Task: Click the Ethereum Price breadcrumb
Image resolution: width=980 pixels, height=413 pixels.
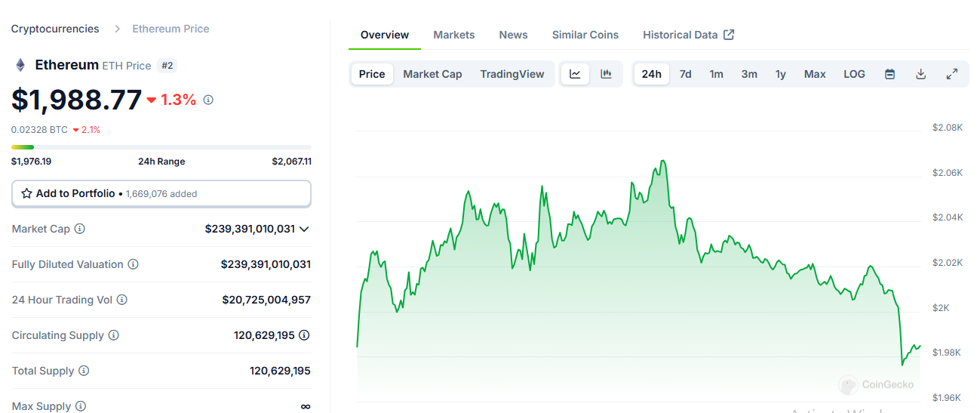Action: click(x=171, y=29)
